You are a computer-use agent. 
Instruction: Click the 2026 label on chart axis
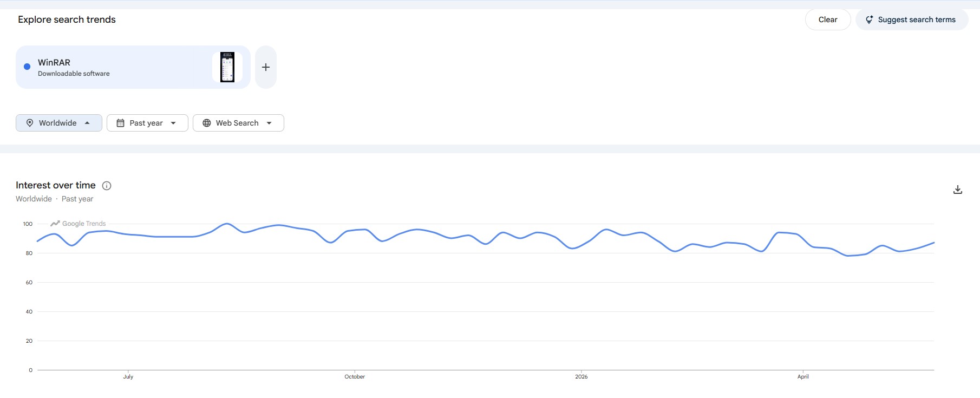click(581, 376)
